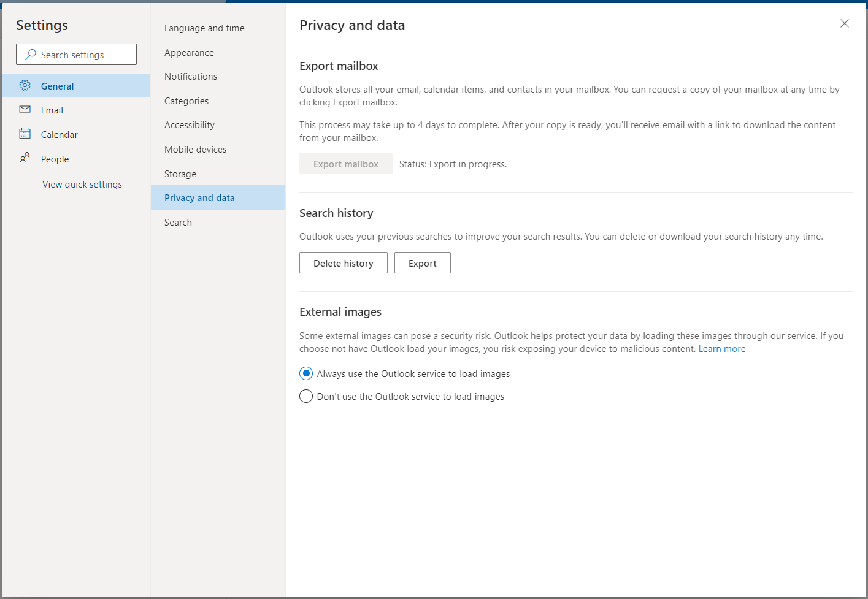Close the Settings dialog

(844, 23)
